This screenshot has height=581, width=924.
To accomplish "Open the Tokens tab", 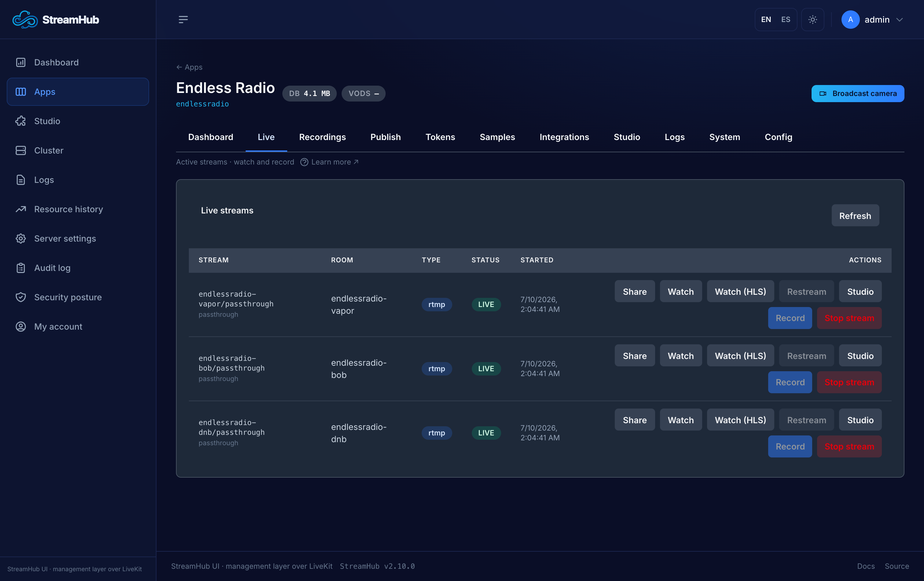I will (x=440, y=137).
